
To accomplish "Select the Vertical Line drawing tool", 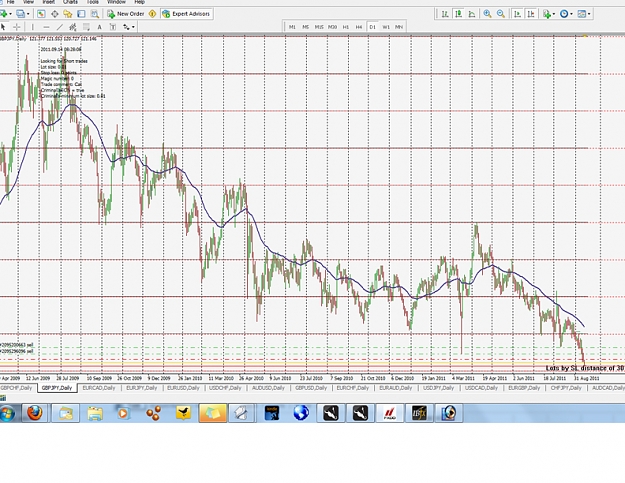I will [x=33, y=27].
